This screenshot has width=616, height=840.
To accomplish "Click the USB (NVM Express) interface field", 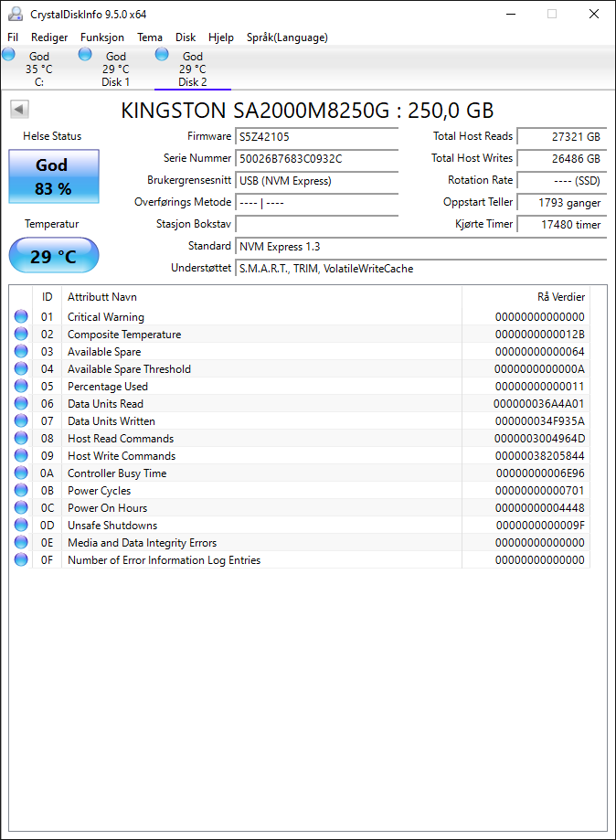I will 316,181.
